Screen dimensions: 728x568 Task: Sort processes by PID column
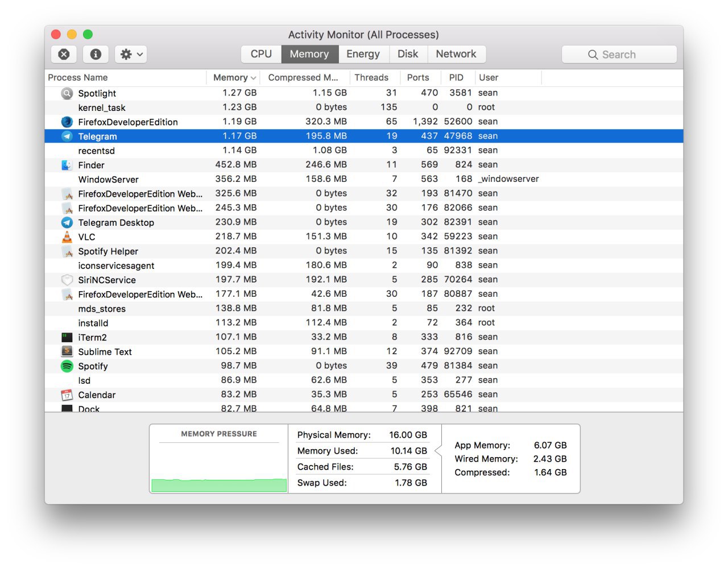point(456,77)
